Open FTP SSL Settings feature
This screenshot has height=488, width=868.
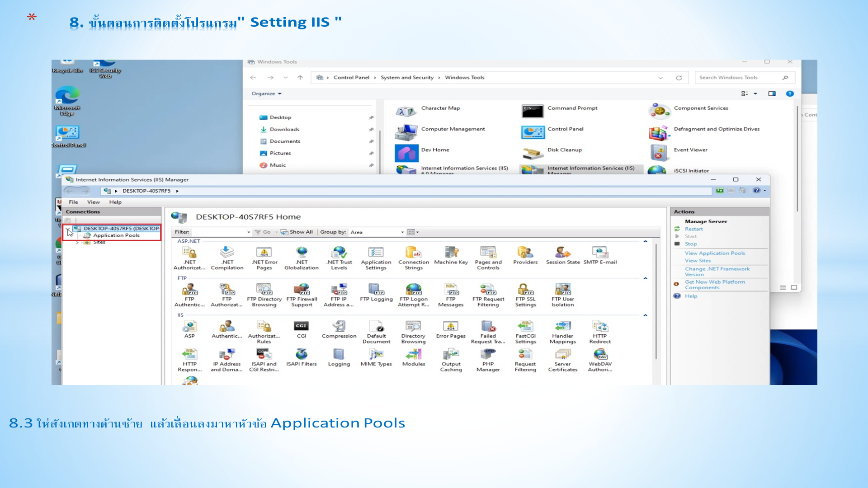[x=525, y=295]
